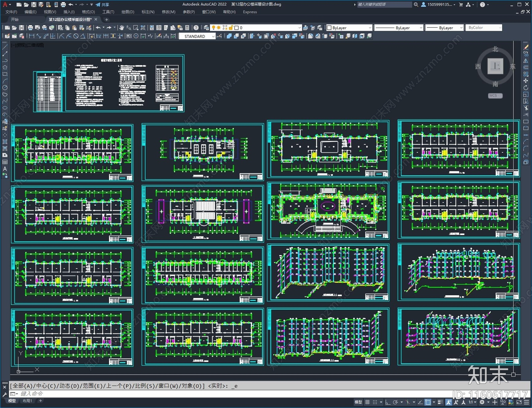Toggle grid display in status bar

pos(367,402)
